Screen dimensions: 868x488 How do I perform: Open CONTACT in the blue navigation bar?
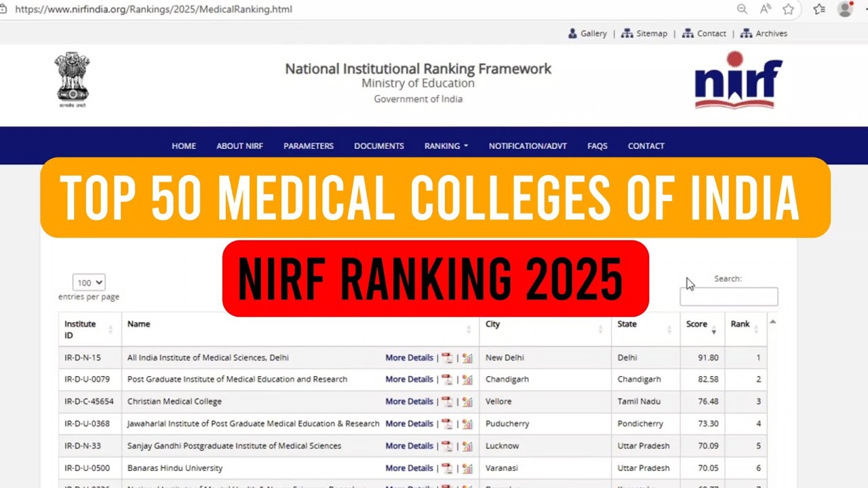[646, 146]
